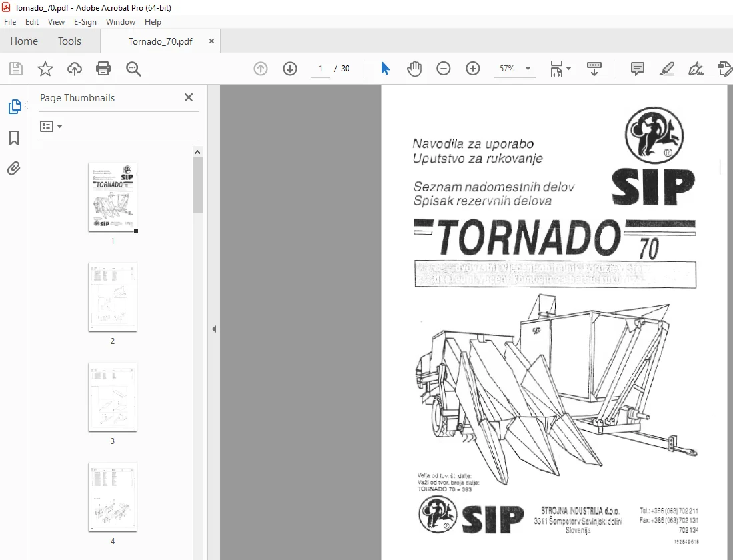Screen dimensions: 733x560
Task: Go to next page arrow icon
Action: pyautogui.click(x=290, y=69)
